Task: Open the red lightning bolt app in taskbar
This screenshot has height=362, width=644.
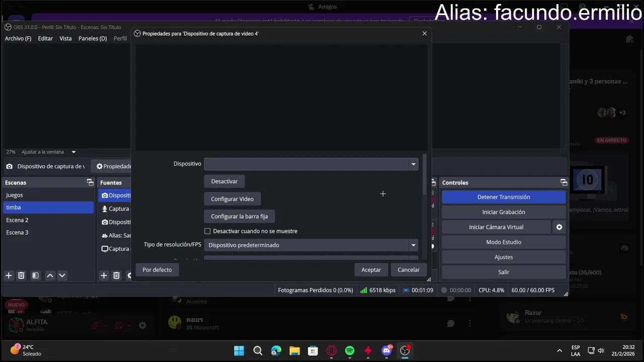Action: point(368,350)
